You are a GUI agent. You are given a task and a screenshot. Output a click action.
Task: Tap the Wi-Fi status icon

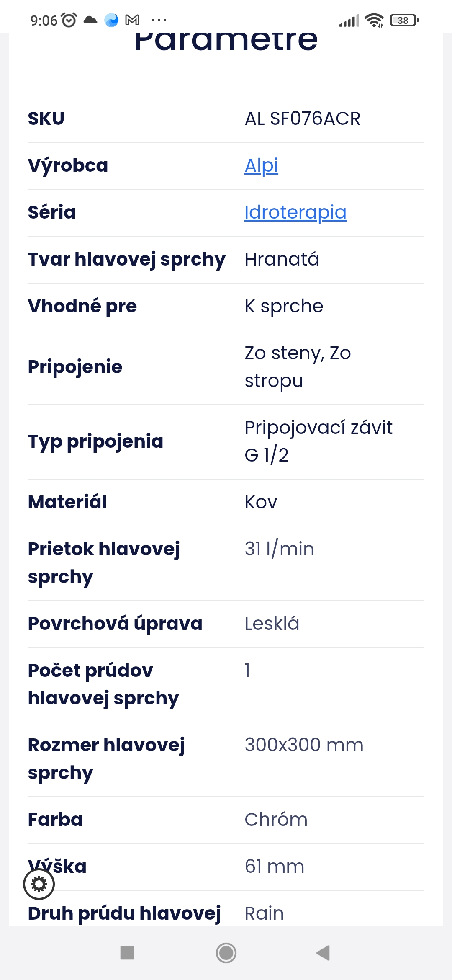click(374, 20)
